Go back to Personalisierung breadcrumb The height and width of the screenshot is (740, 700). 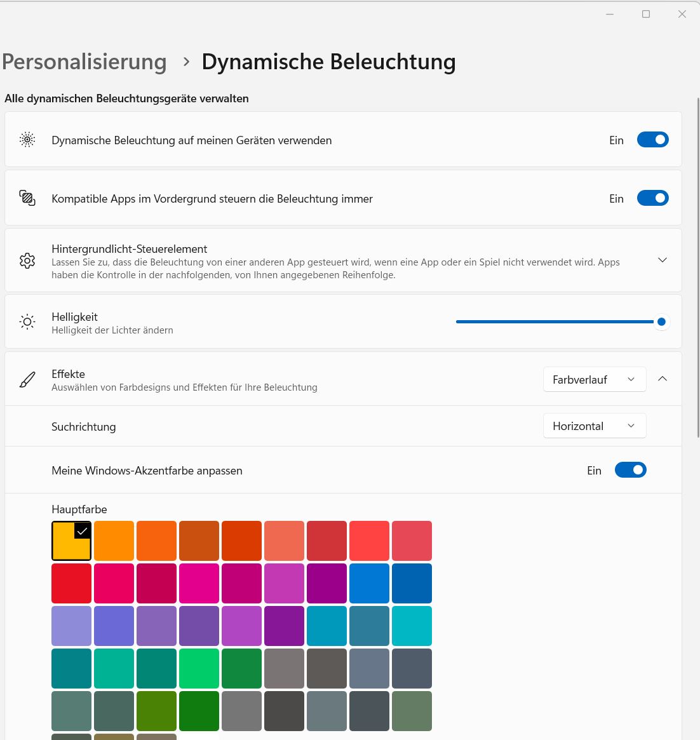84,62
